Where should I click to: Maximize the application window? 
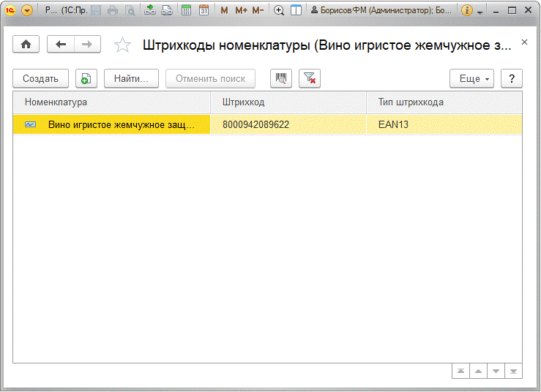[512, 10]
